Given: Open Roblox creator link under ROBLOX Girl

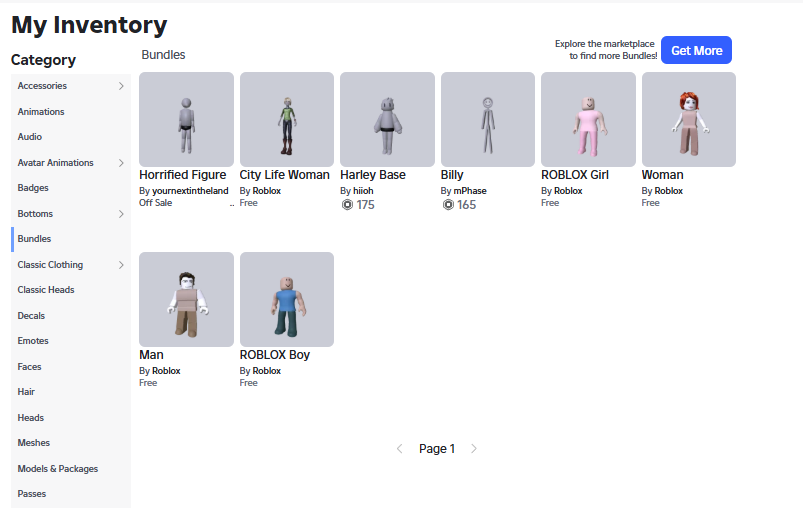Looking at the screenshot, I should pyautogui.click(x=568, y=191).
